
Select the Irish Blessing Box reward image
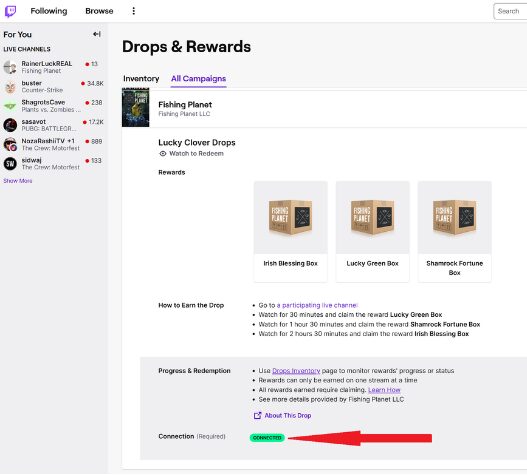pos(291,217)
